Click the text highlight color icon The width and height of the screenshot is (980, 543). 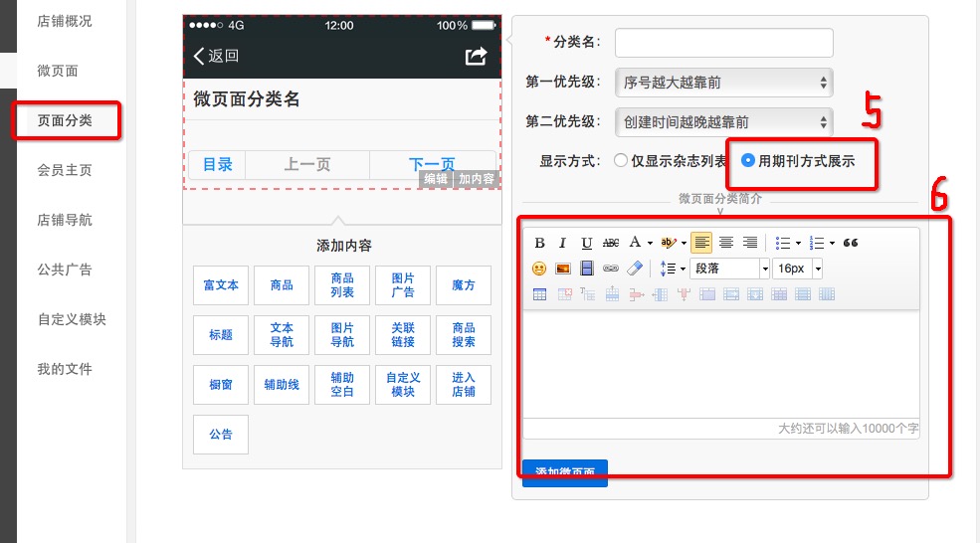coord(669,243)
